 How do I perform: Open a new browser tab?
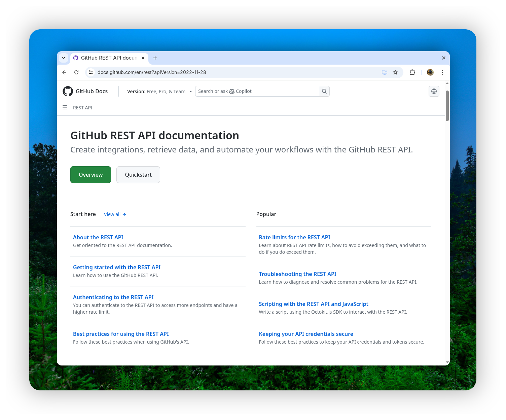coord(155,58)
